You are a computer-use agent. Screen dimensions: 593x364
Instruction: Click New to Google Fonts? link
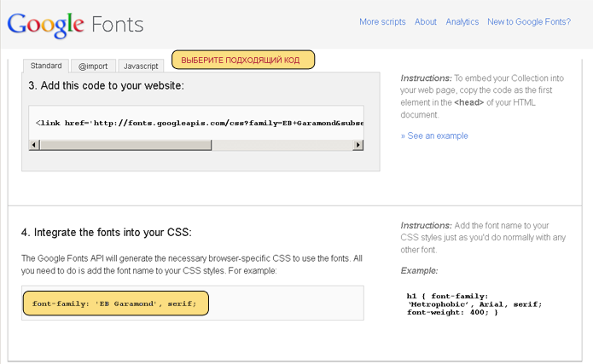(x=529, y=22)
